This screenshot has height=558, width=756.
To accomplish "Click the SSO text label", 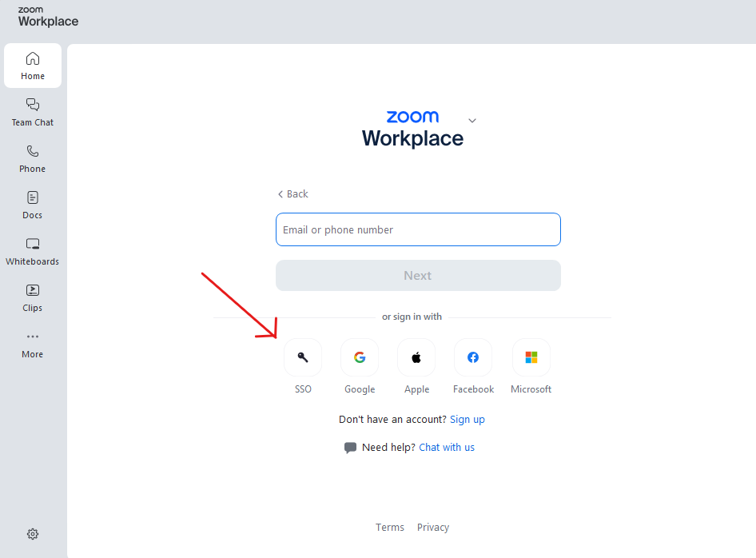I will (x=303, y=389).
